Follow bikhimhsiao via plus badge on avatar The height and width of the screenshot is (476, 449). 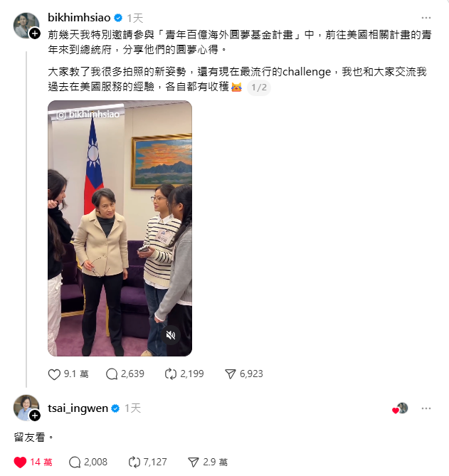[x=35, y=33]
